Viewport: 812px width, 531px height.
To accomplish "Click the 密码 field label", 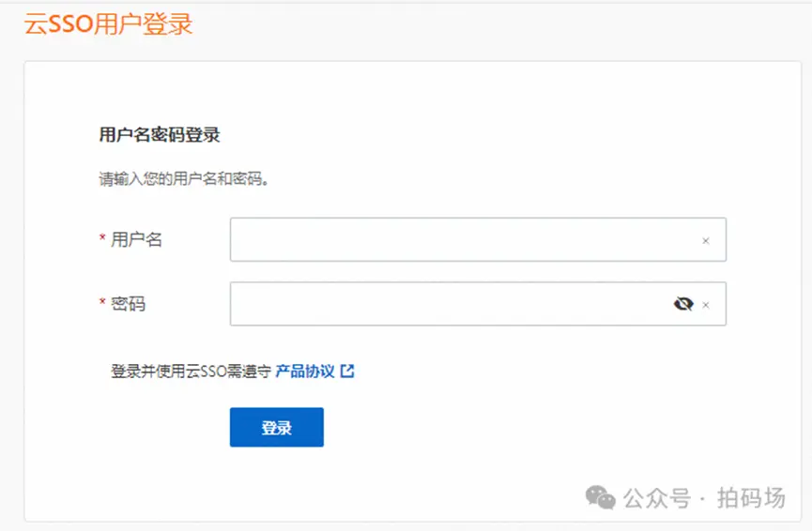I will point(129,304).
